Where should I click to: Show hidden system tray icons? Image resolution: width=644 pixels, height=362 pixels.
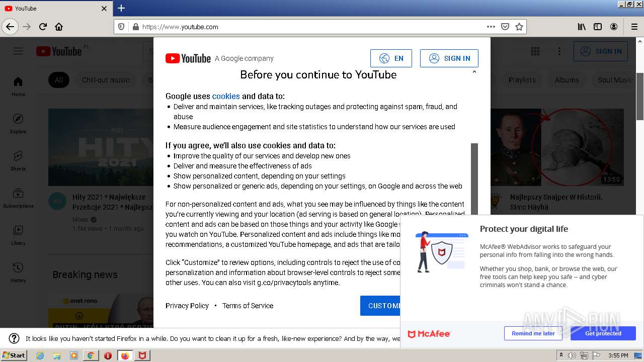[561, 355]
